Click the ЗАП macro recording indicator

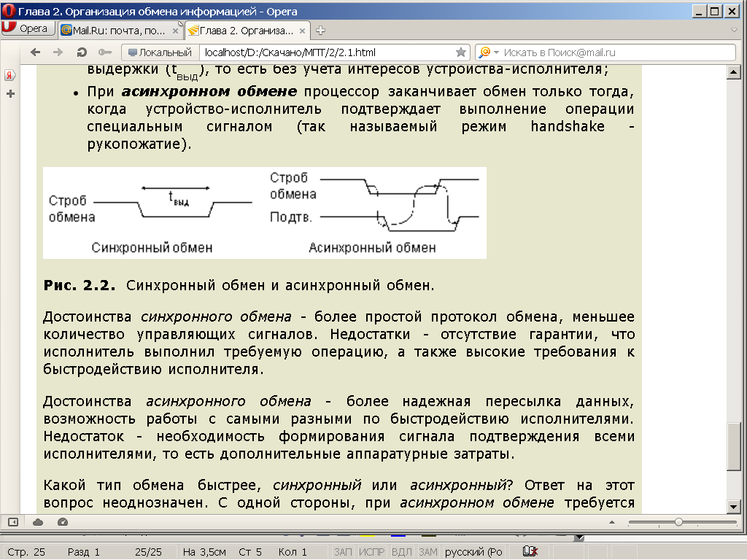tap(343, 552)
